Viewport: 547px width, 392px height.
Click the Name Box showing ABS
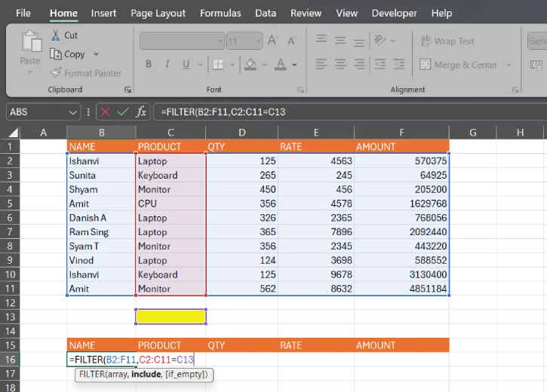(x=43, y=112)
